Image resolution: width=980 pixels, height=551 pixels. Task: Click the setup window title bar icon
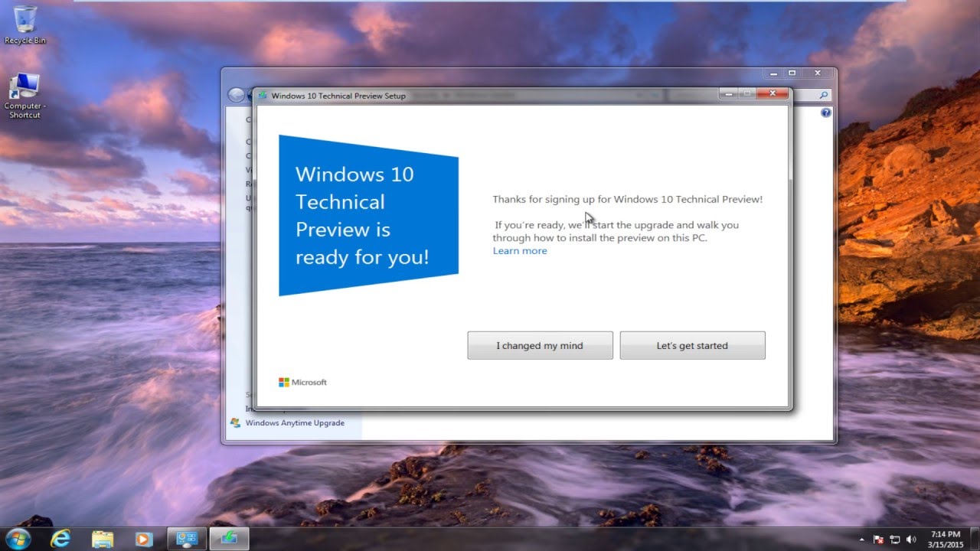[x=263, y=96]
